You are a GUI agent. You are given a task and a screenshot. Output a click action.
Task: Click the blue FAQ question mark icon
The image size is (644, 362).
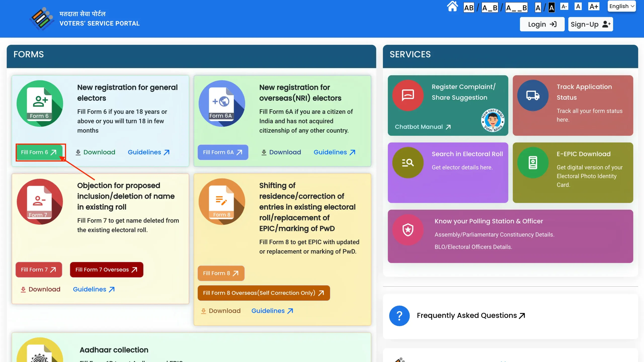coord(399,316)
